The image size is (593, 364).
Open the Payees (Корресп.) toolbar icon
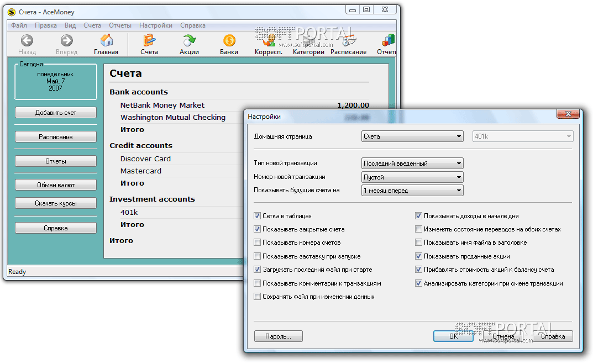(269, 40)
